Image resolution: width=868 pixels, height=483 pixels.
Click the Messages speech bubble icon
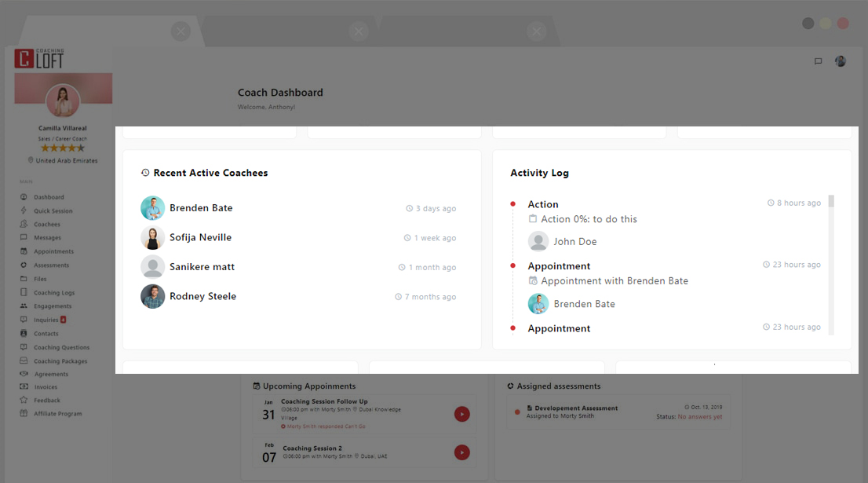click(x=25, y=237)
